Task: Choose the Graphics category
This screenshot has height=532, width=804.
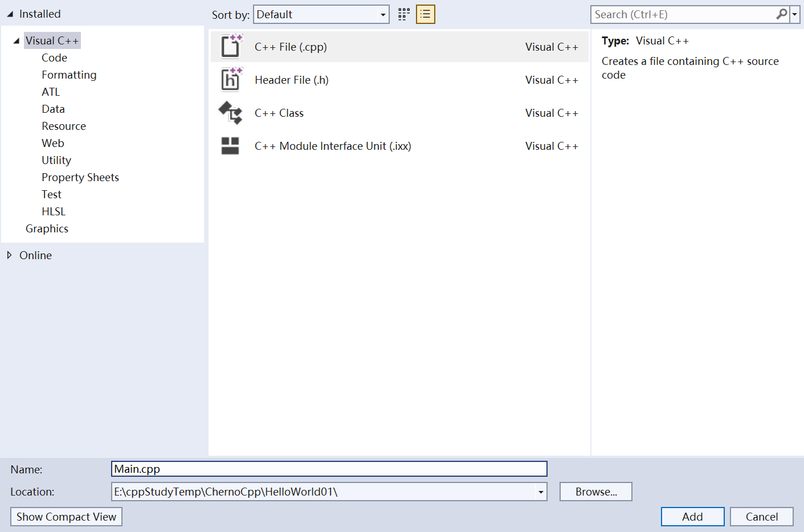Action: point(47,228)
